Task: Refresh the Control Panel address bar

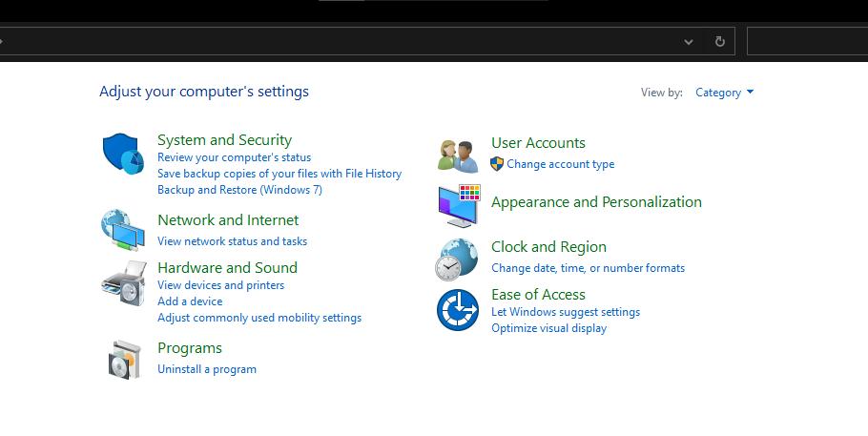Action: 720,42
